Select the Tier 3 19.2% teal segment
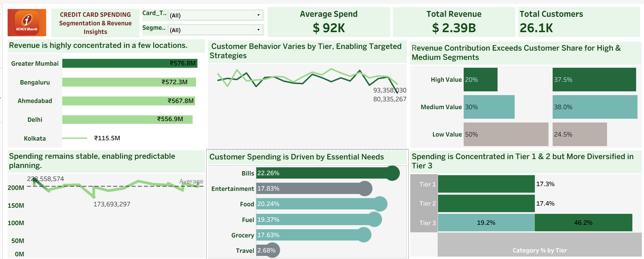644x259 pixels. (x=486, y=223)
